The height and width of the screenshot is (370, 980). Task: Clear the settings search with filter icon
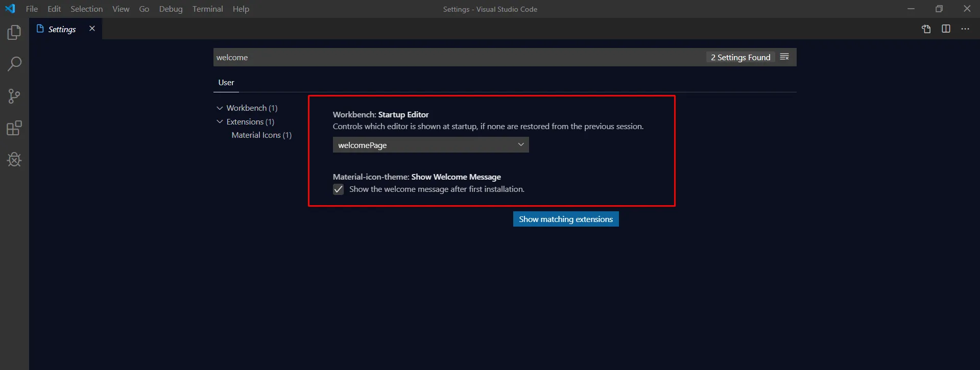(785, 57)
